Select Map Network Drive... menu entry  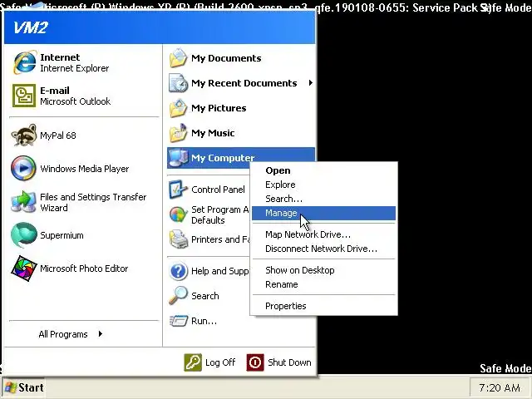(x=323, y=234)
